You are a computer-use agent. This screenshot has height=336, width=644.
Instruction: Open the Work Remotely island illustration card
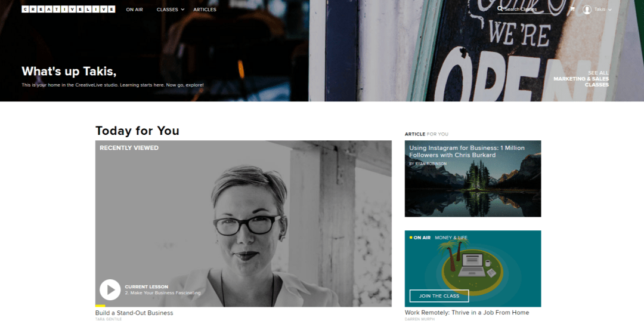tap(473, 269)
